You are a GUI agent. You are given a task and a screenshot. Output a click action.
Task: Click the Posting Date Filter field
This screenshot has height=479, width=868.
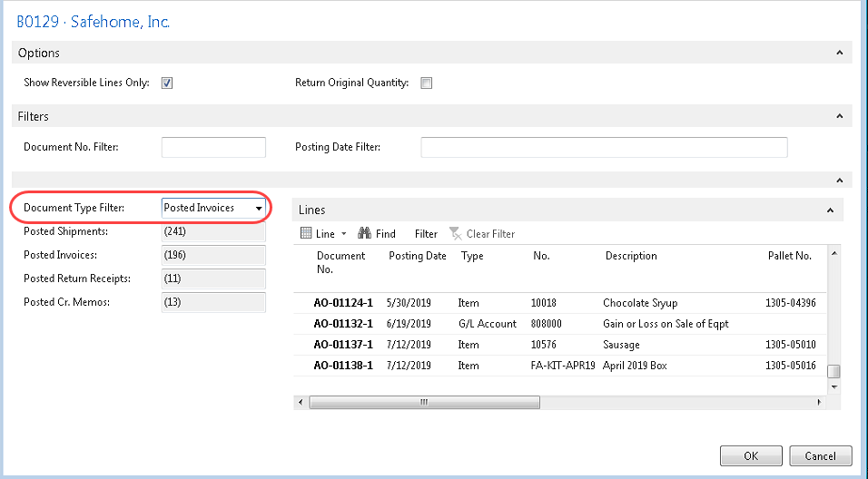coord(604,147)
